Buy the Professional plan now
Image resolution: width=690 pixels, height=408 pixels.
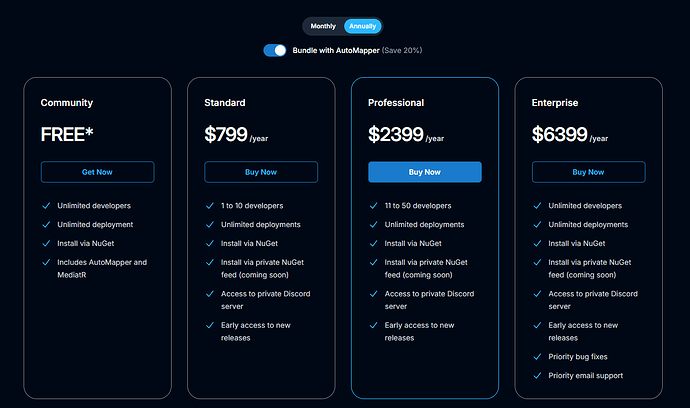point(425,172)
